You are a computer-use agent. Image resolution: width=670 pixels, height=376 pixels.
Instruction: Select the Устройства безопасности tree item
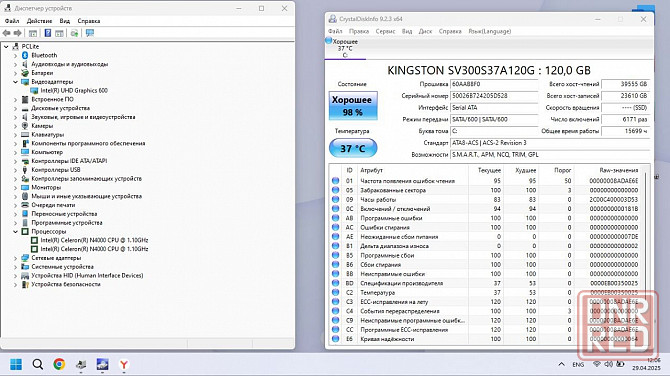66,284
